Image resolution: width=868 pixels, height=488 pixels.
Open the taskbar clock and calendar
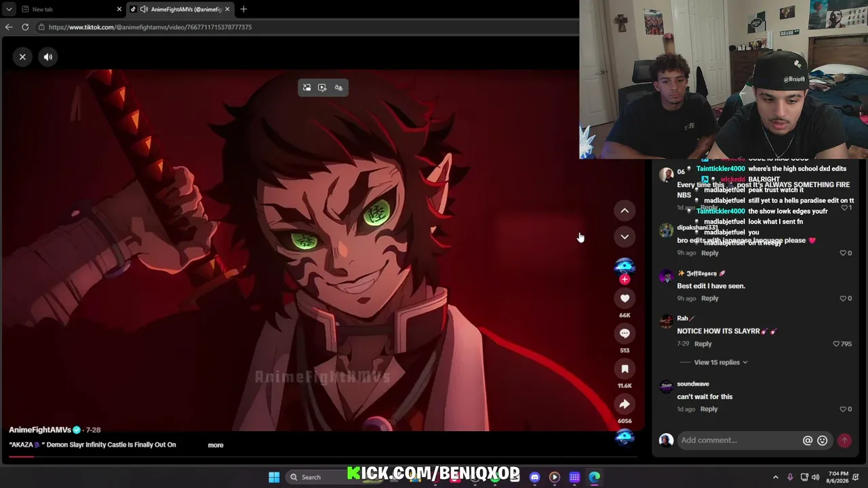pos(838,477)
